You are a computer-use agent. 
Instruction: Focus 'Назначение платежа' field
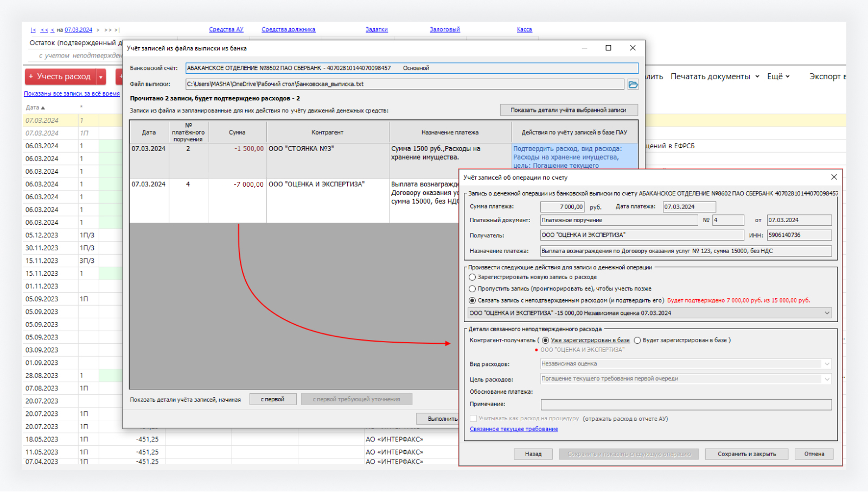(686, 251)
